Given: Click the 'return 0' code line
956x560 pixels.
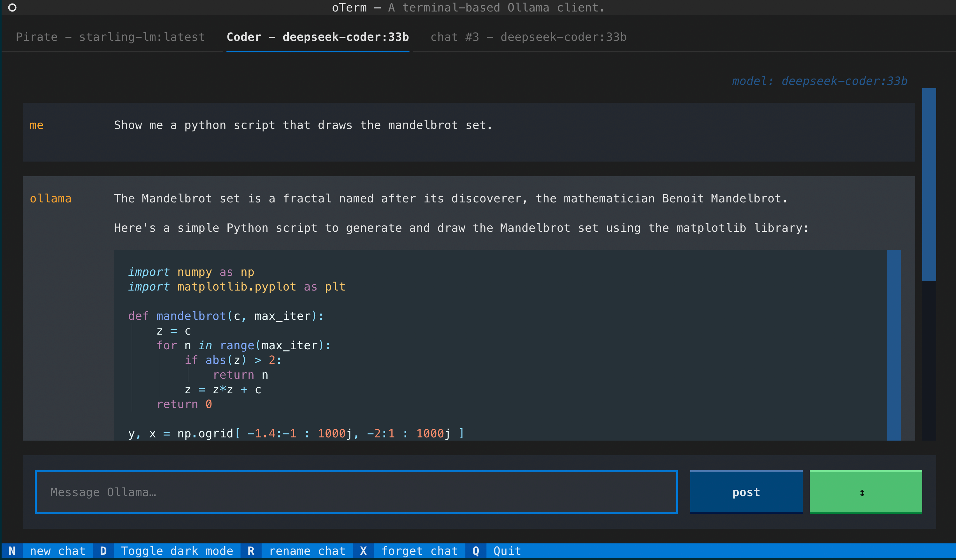Looking at the screenshot, I should (x=184, y=404).
